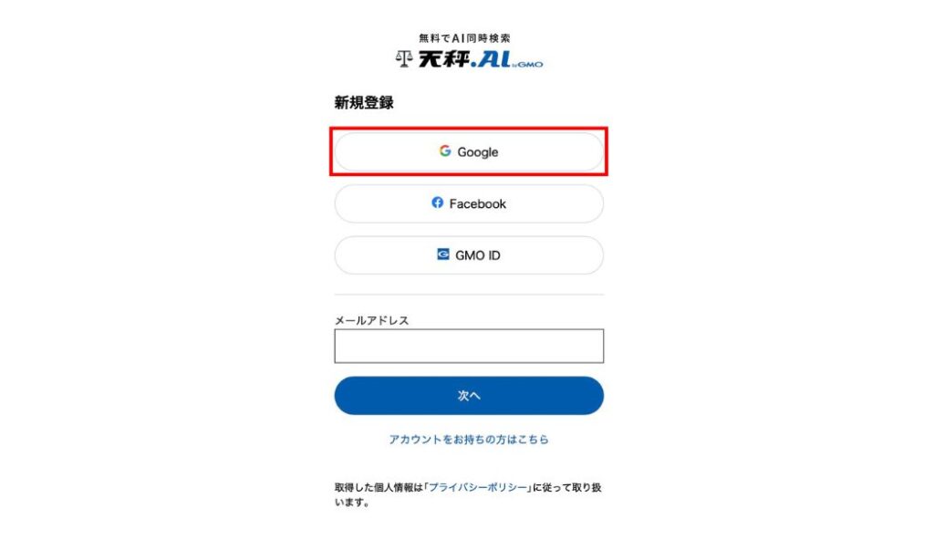
Task: Click the 新規登録 heading
Action: 364,102
